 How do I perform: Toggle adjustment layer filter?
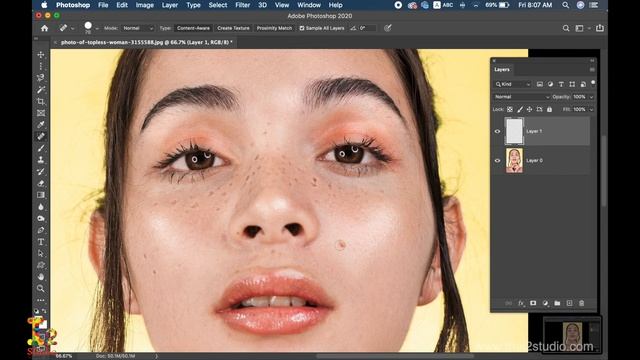click(x=550, y=84)
